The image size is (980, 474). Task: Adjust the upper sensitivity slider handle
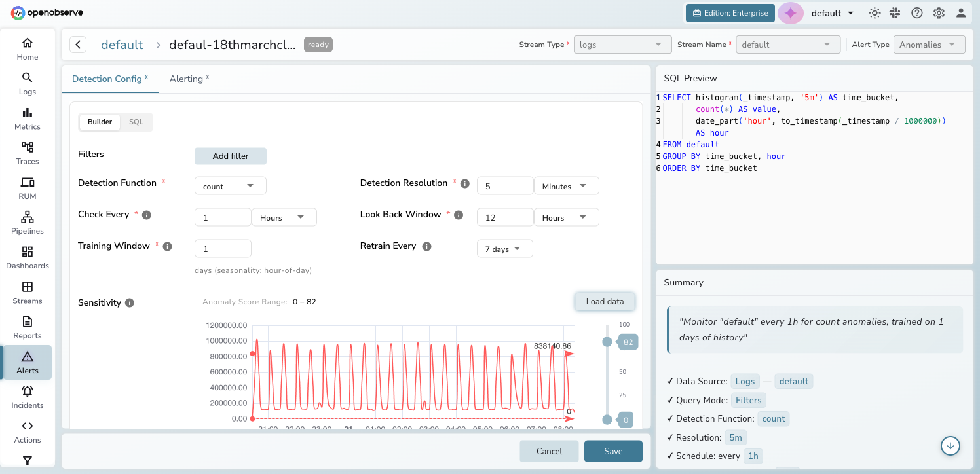pyautogui.click(x=608, y=341)
